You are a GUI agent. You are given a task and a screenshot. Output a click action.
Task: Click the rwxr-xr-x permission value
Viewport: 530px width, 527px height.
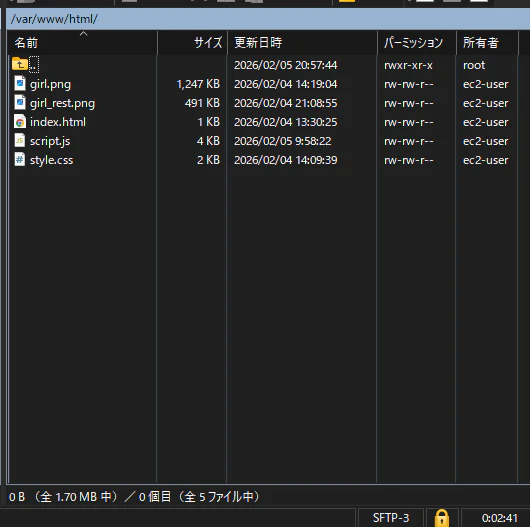(408, 65)
